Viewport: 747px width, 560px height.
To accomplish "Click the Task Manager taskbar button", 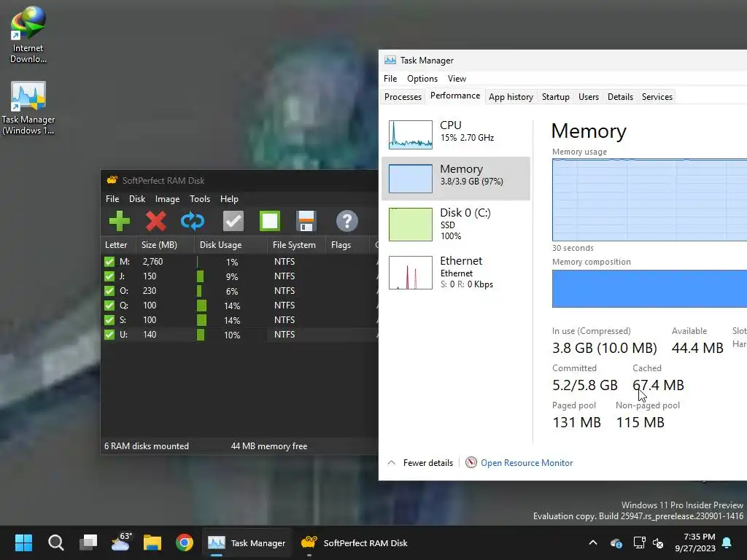I will 247,542.
